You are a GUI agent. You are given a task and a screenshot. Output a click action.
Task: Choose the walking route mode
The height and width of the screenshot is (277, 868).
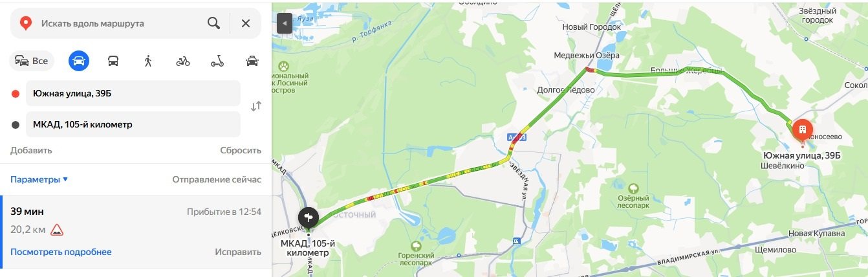tap(148, 61)
